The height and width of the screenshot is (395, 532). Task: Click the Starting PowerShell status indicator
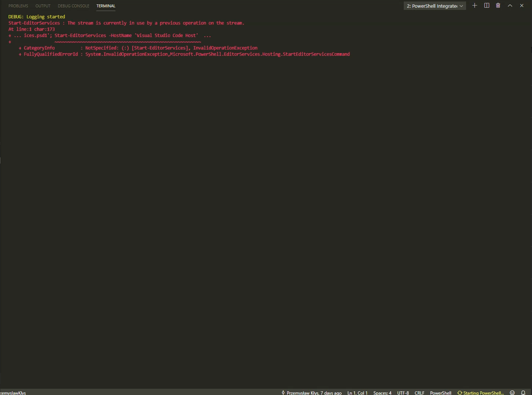click(x=480, y=392)
